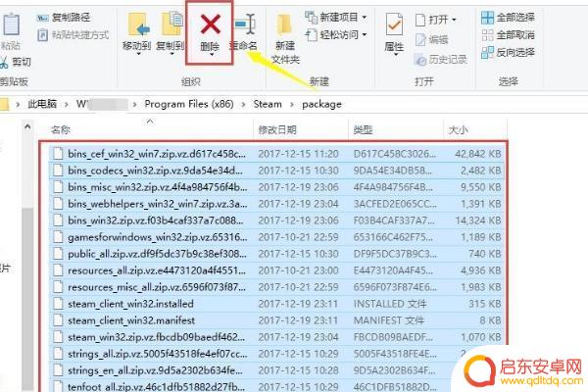Select file steam_client_win32.manifest
This screenshot has width=588, height=392.
click(278, 320)
